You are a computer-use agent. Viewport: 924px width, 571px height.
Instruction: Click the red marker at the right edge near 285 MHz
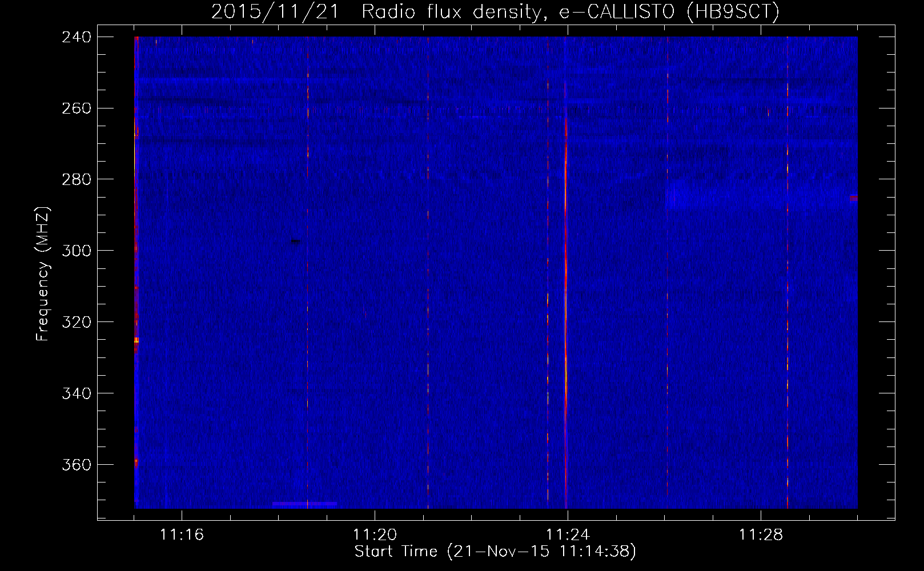[854, 198]
